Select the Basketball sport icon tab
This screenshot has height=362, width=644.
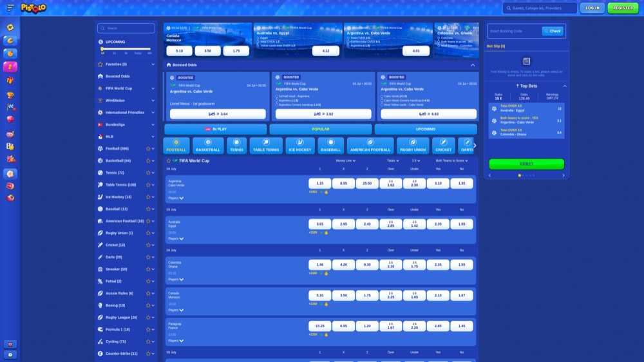[x=208, y=146]
